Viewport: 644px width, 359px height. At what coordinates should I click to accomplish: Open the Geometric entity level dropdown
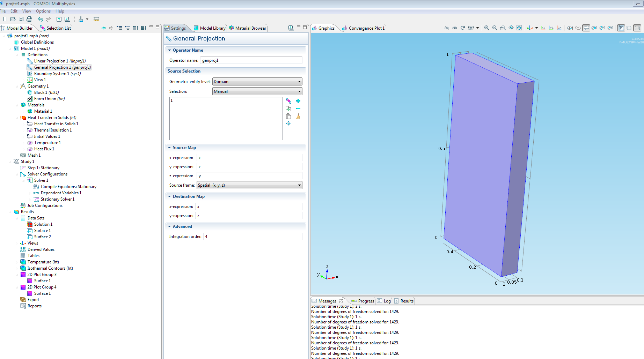[x=257, y=82]
